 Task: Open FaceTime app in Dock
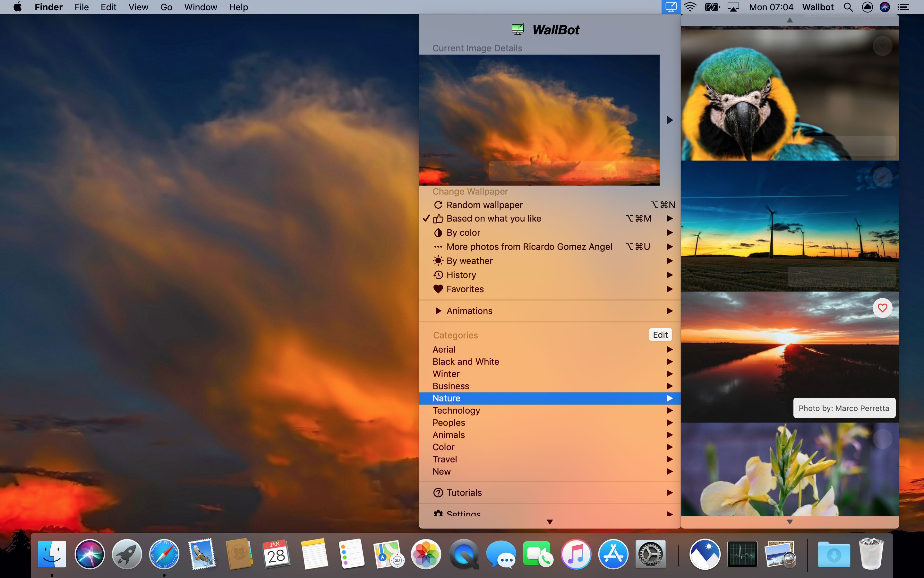coord(538,554)
